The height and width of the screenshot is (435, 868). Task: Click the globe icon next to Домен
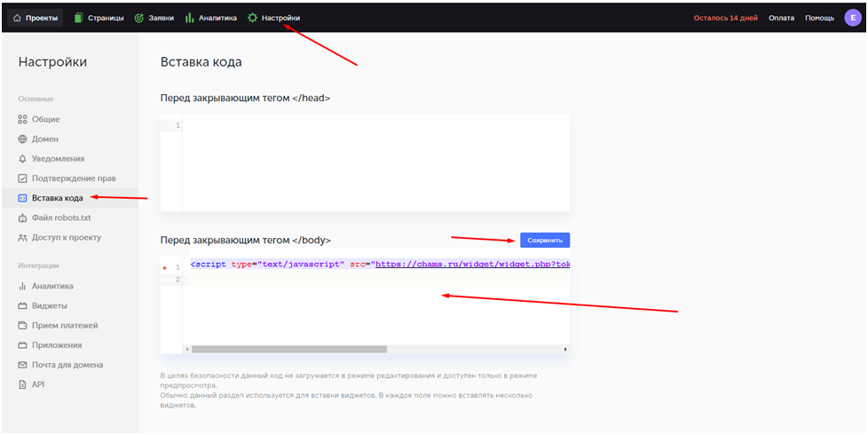pyautogui.click(x=23, y=139)
